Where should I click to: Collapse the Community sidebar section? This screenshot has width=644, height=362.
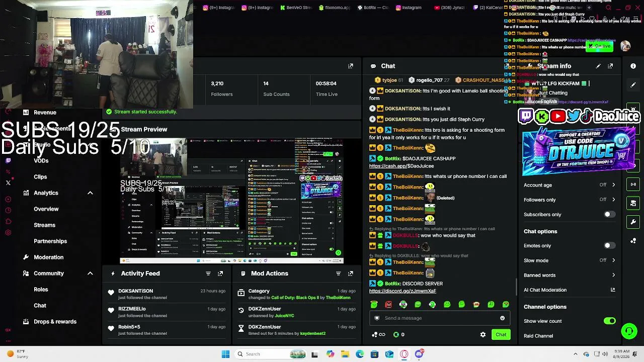[x=90, y=274]
